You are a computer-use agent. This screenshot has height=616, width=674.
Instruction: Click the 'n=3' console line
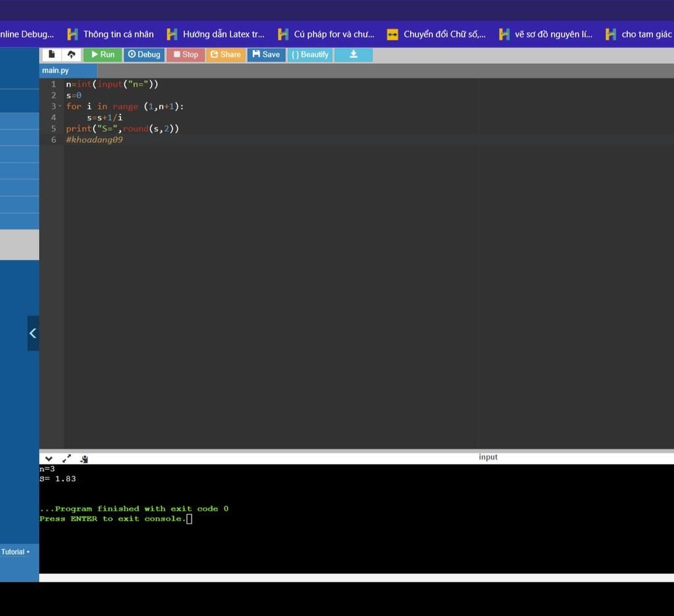[47, 469]
